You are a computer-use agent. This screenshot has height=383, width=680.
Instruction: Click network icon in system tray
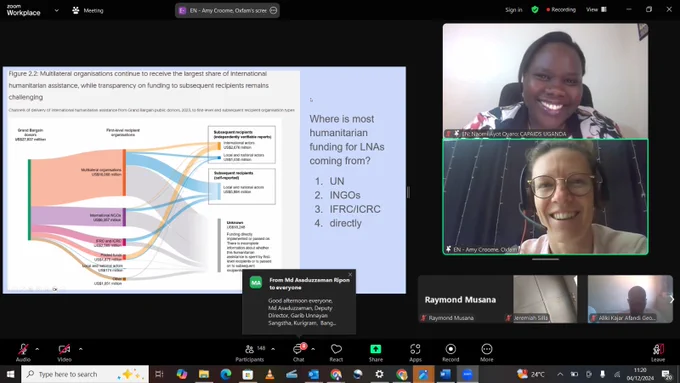click(x=617, y=374)
